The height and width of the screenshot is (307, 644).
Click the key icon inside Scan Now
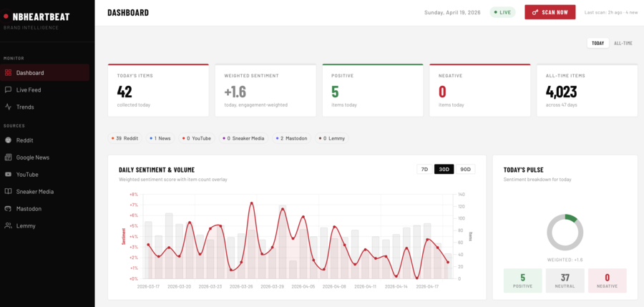[535, 12]
